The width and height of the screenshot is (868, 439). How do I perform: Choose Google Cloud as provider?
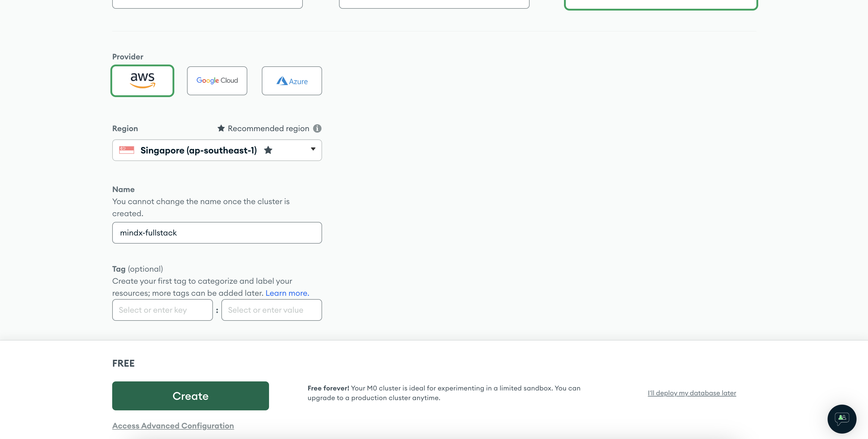click(x=217, y=81)
